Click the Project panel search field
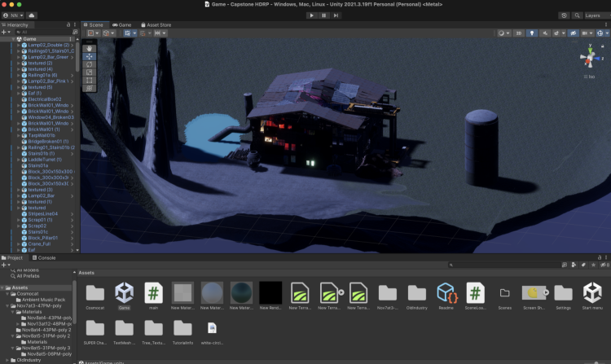611x364 pixels. click(x=505, y=265)
